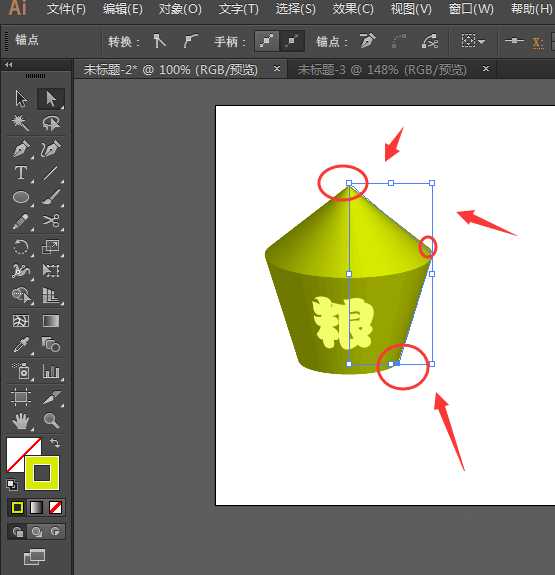Switch to 未标题-3 document tab
This screenshot has height=575, width=555.
coord(382,69)
